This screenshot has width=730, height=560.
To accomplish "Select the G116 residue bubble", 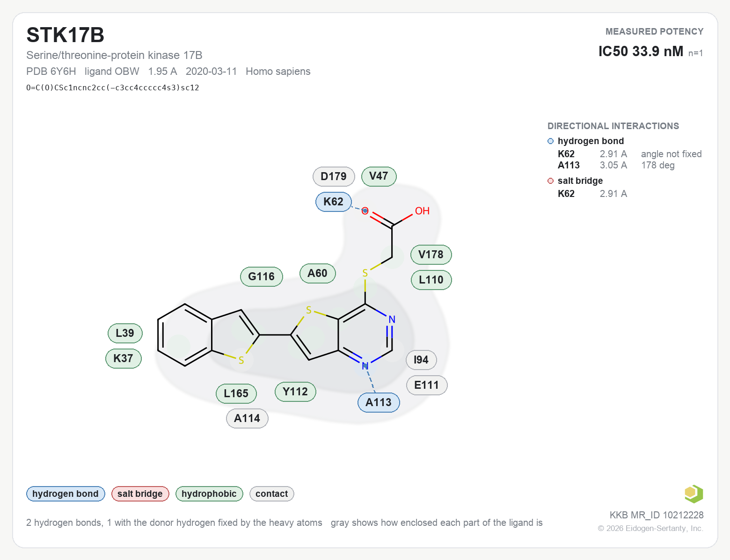I will [x=262, y=276].
